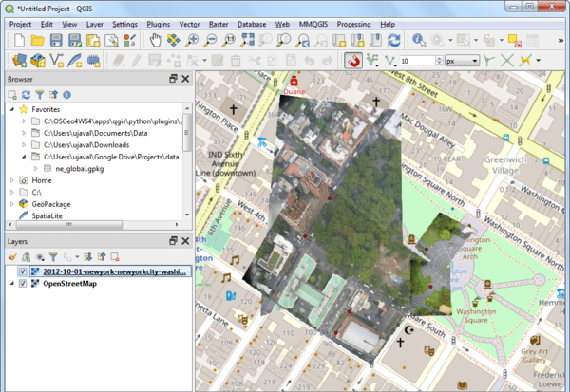570x392 pixels.
Task: Float the Browser panel with dock icon
Action: 174,79
